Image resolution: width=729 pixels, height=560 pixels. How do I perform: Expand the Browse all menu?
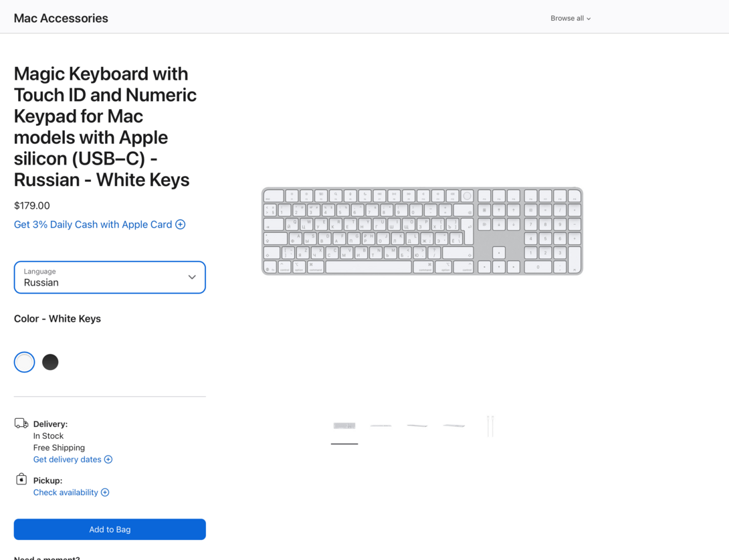pyautogui.click(x=570, y=18)
